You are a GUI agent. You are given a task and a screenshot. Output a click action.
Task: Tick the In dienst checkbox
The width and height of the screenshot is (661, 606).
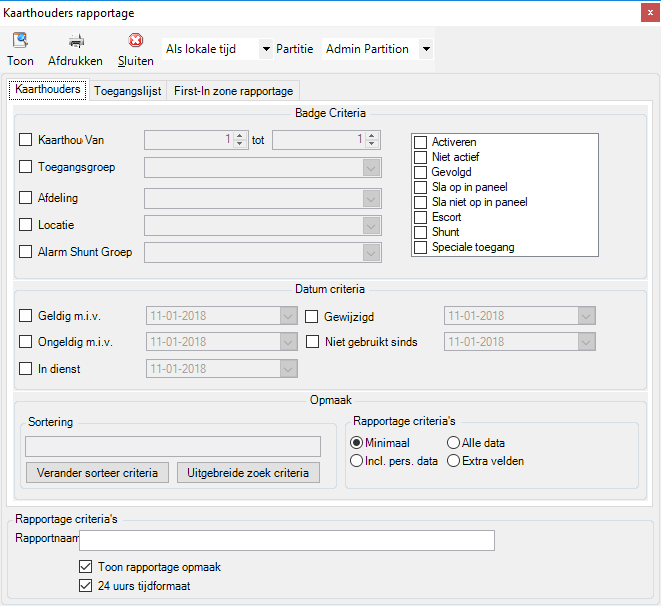coord(26,369)
